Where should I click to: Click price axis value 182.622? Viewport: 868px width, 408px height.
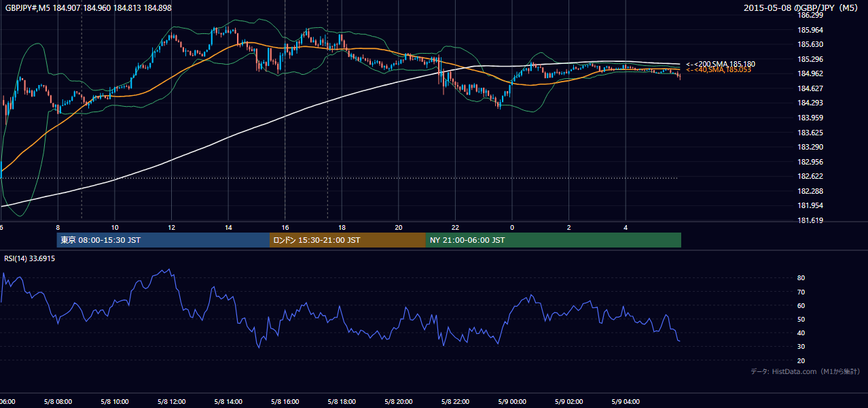click(x=811, y=176)
